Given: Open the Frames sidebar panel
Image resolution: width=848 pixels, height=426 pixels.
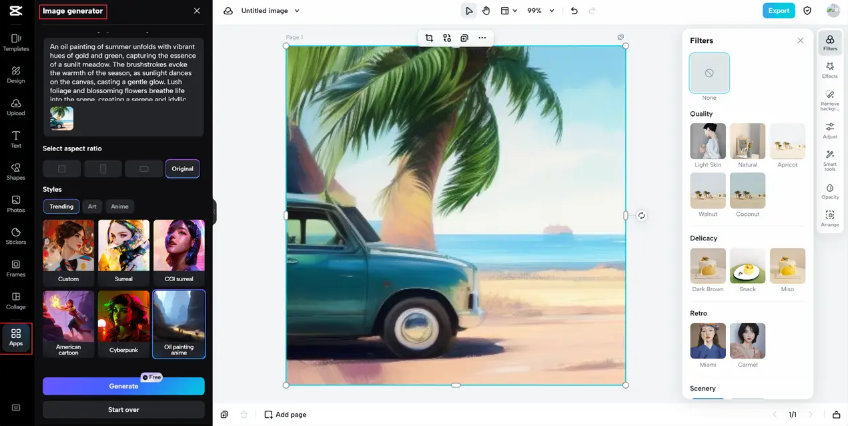Looking at the screenshot, I should pos(16,268).
